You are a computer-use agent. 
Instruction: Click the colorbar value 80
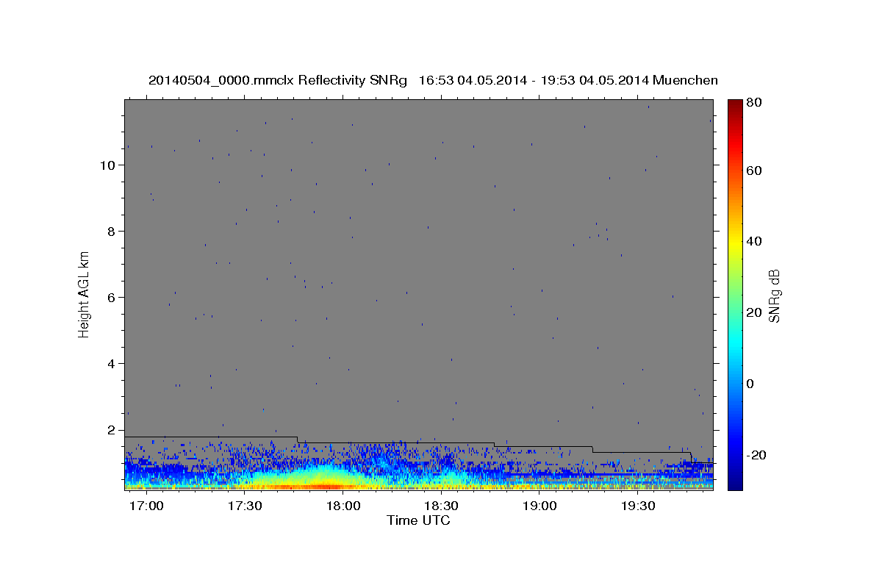(x=753, y=103)
